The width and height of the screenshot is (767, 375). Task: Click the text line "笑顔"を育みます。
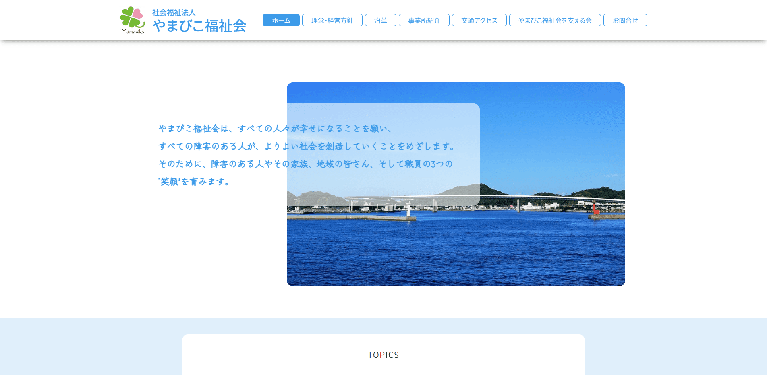click(194, 181)
